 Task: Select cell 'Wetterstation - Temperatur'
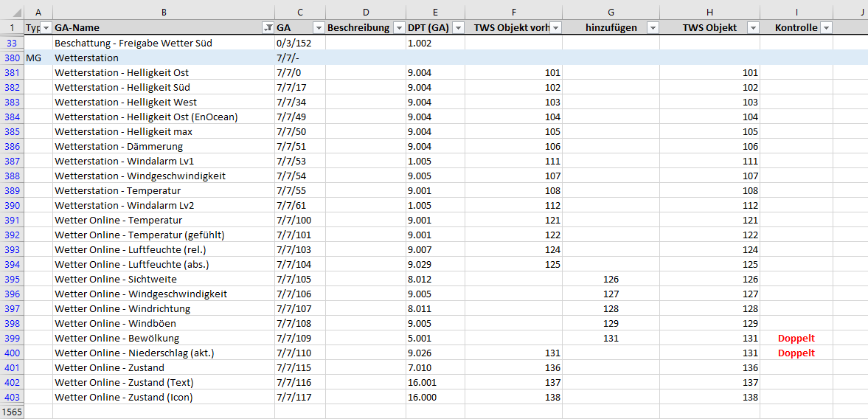[x=164, y=190]
